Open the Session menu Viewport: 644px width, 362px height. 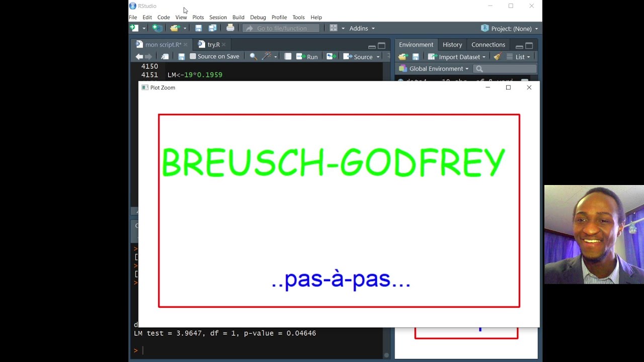(x=218, y=17)
